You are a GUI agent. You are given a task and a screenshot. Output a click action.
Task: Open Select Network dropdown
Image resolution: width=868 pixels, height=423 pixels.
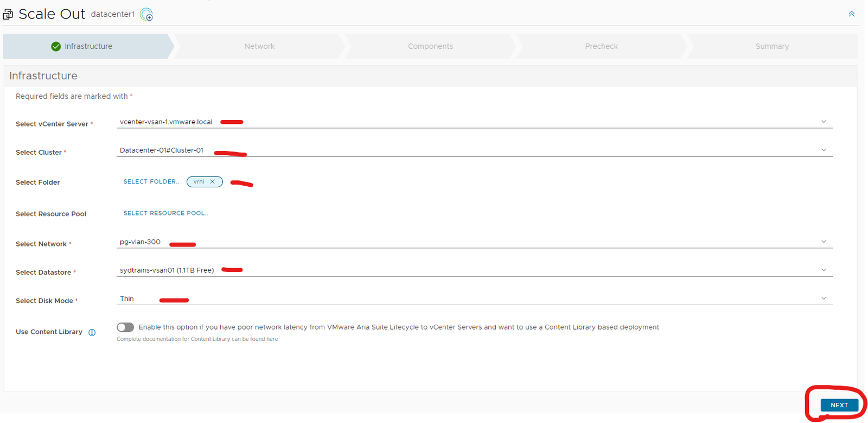pos(474,242)
